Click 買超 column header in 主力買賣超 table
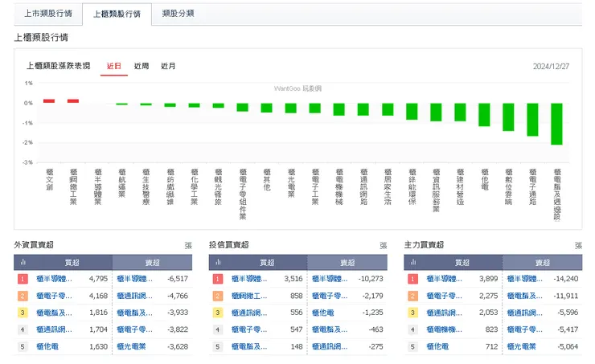The width and height of the screenshot is (595, 364). (x=462, y=263)
